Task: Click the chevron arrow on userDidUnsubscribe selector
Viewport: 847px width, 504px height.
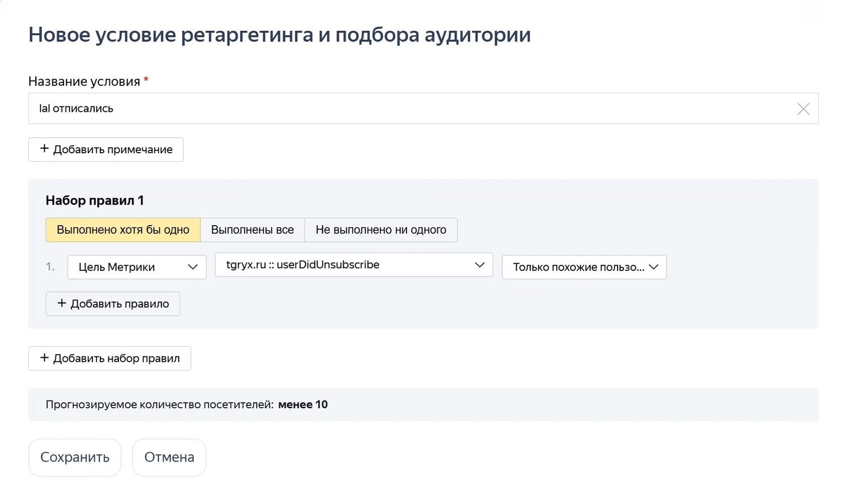Action: click(x=479, y=265)
